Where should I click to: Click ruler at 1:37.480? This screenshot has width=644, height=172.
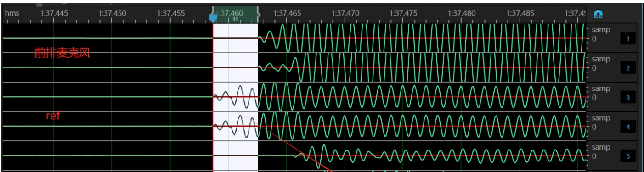coord(462,13)
